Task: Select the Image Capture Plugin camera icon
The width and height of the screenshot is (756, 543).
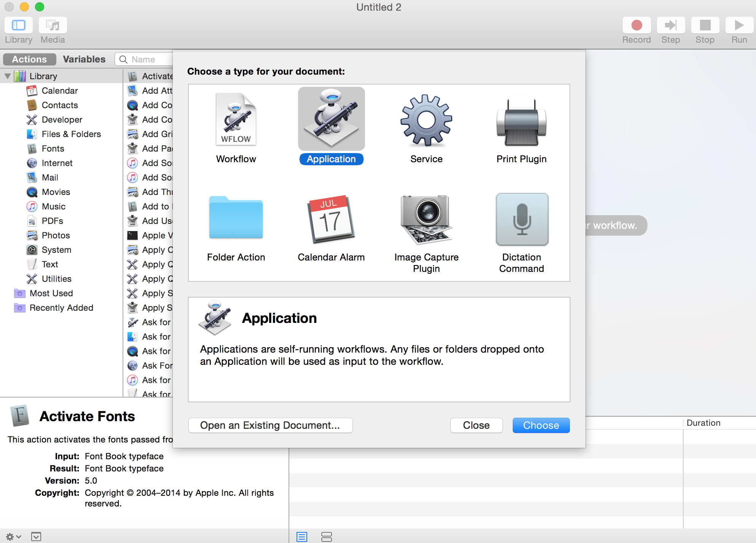Action: click(426, 219)
